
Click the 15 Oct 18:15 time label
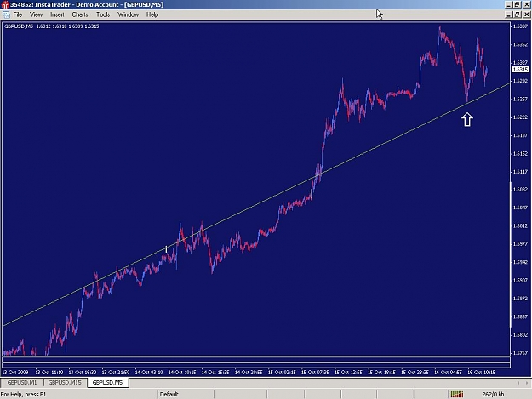[x=381, y=373]
